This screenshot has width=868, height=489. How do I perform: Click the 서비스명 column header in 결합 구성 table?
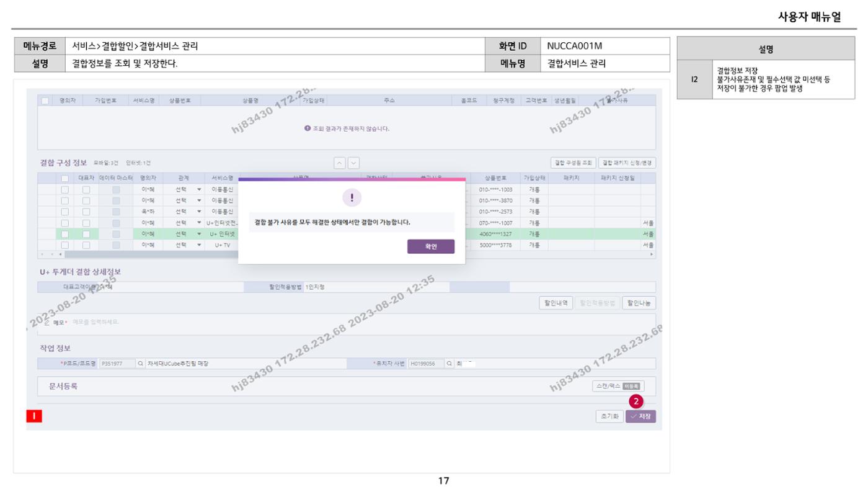point(222,177)
